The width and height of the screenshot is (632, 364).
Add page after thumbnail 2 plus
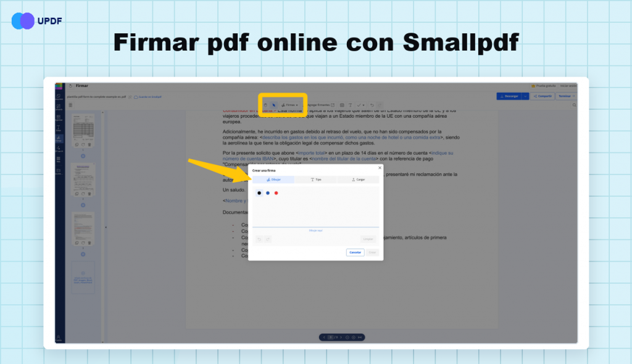[83, 205]
